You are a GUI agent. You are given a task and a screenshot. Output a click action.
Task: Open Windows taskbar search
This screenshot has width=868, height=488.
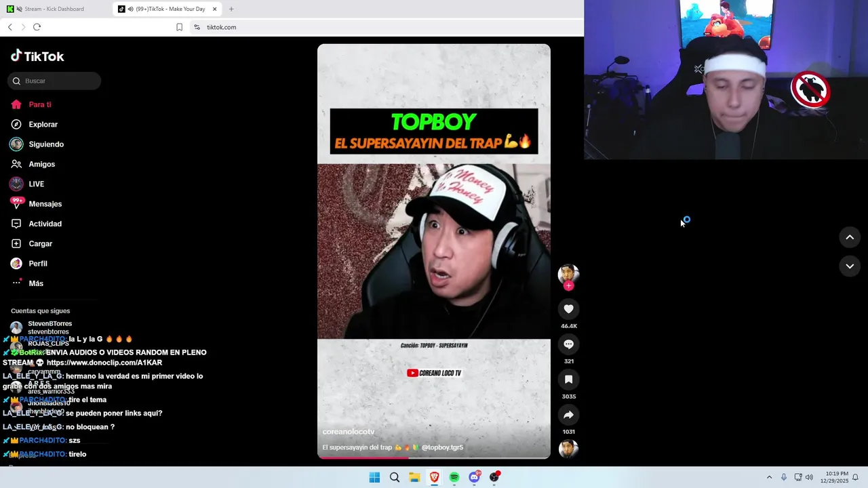coord(394,477)
